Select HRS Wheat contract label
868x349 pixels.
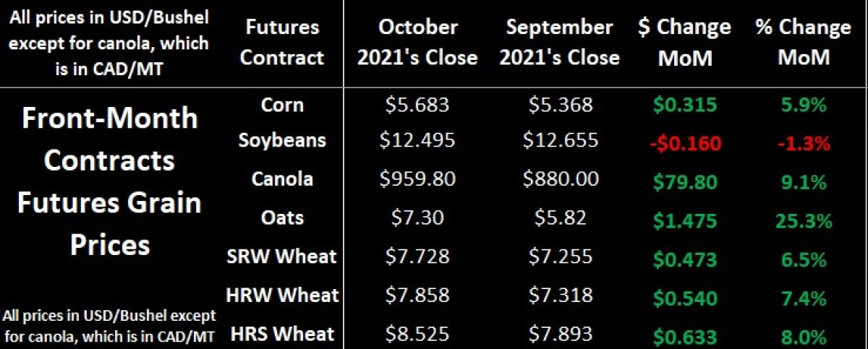point(282,334)
